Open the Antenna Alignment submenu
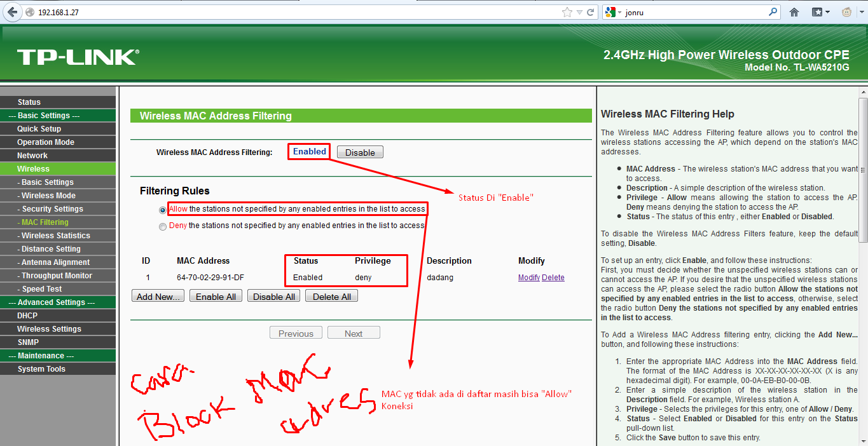 coord(58,262)
